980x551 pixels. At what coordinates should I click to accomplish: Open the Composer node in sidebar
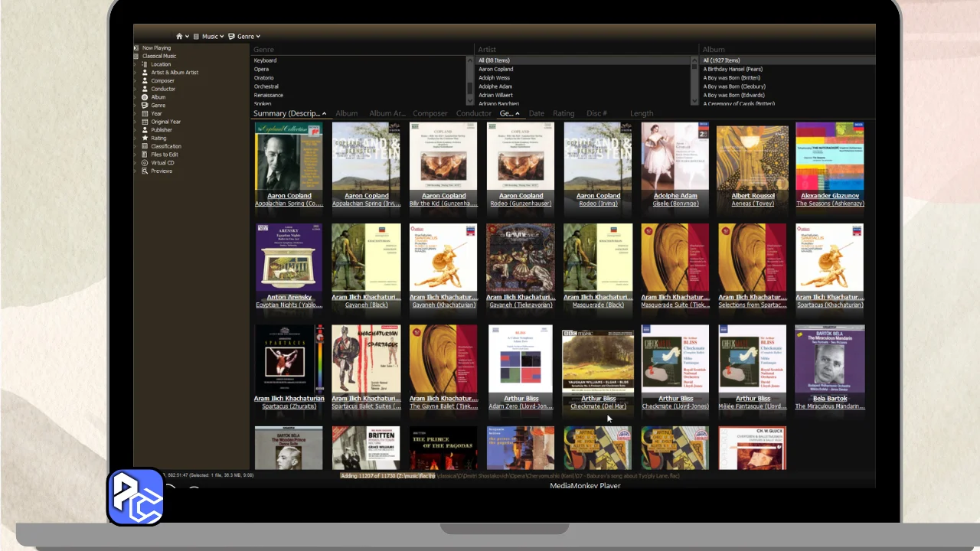point(162,80)
